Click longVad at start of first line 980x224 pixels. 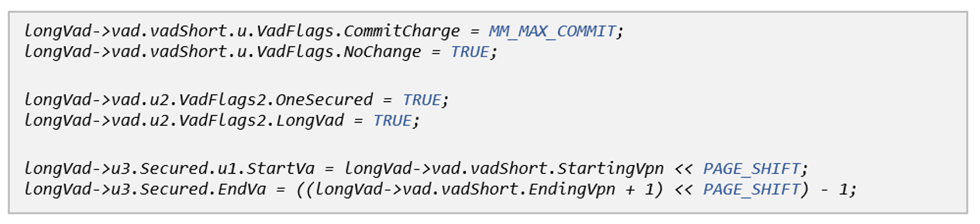[x=58, y=31]
